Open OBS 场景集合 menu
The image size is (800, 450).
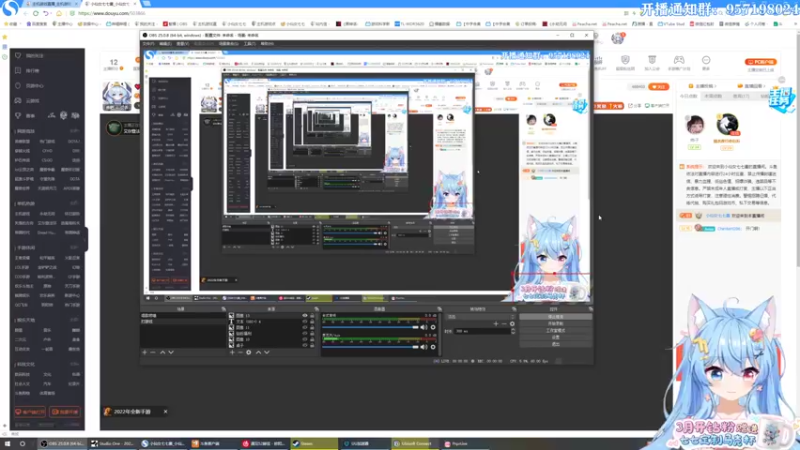228,44
